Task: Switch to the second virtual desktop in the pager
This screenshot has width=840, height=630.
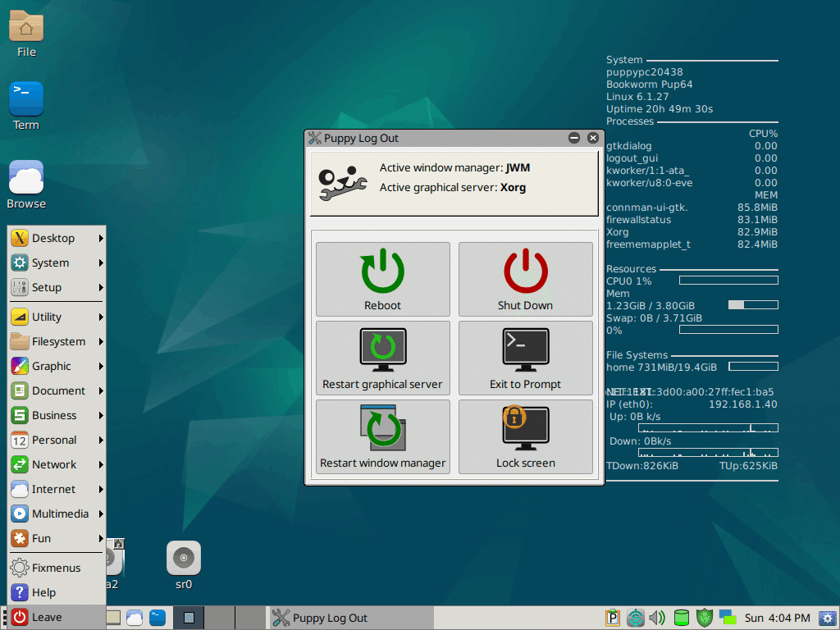Action: (220, 618)
